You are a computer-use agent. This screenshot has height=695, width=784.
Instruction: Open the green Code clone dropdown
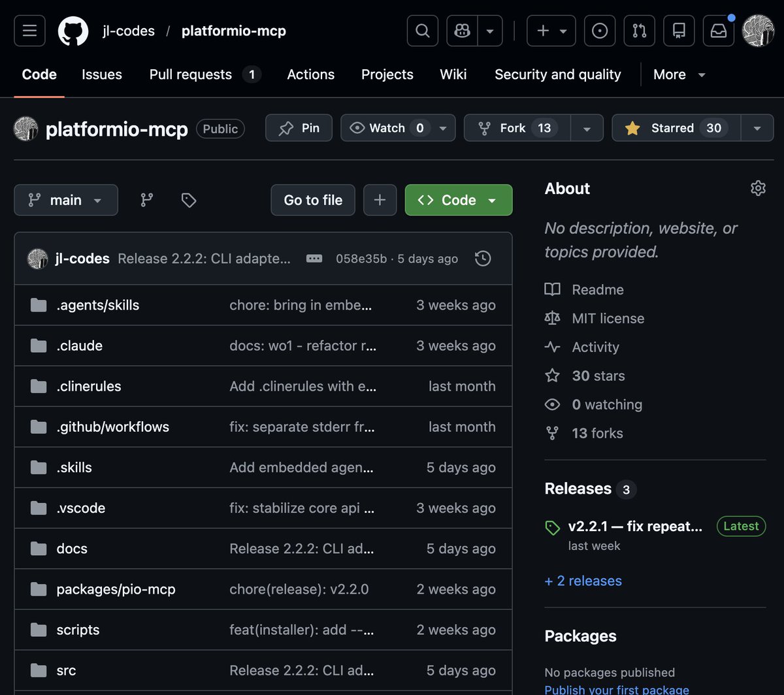(459, 200)
